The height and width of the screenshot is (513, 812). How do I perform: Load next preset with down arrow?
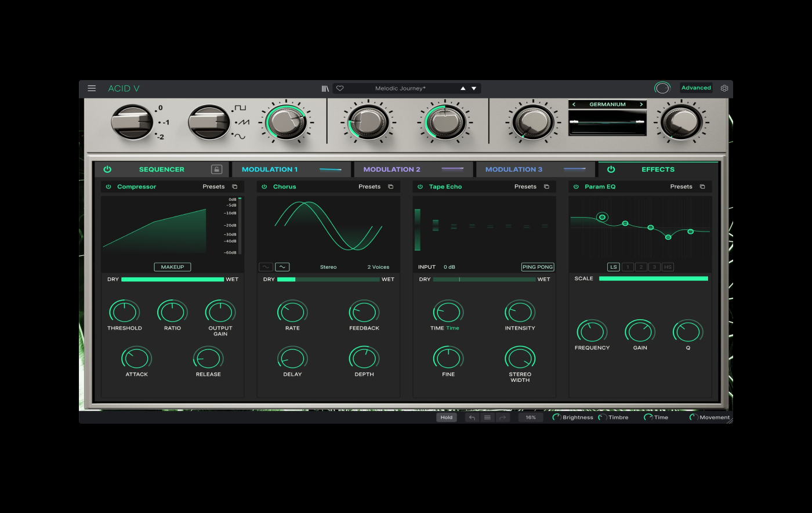(x=474, y=88)
